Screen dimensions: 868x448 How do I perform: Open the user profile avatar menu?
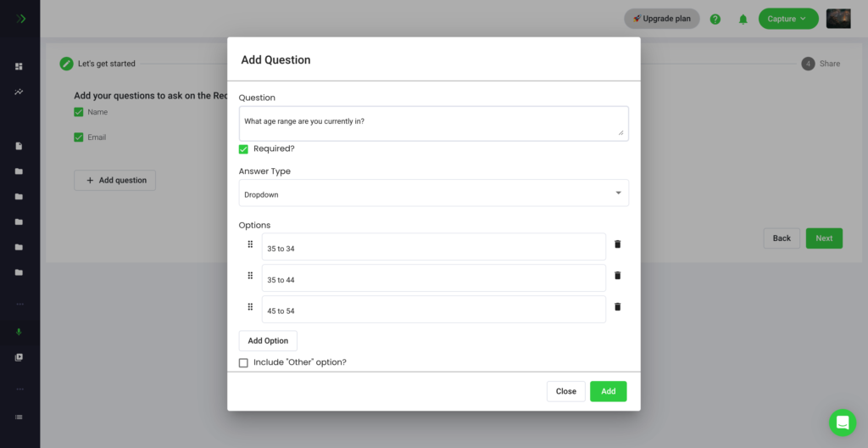838,19
